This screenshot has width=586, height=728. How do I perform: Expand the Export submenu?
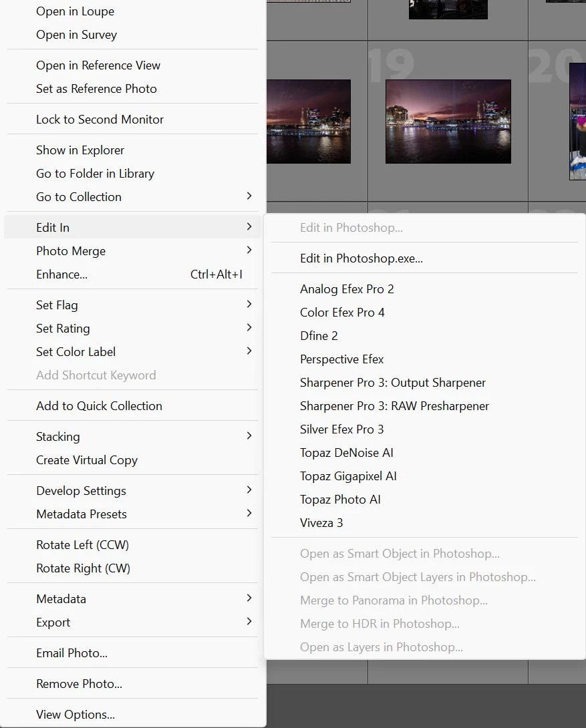coord(132,622)
